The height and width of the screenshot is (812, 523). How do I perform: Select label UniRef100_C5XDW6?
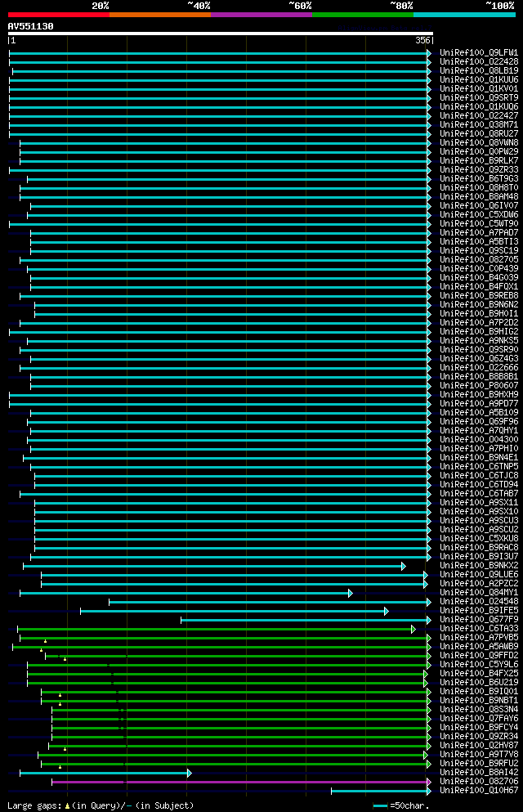(479, 214)
